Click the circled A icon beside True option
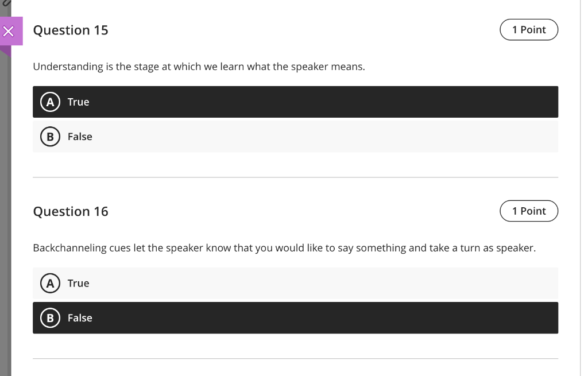 [51, 102]
